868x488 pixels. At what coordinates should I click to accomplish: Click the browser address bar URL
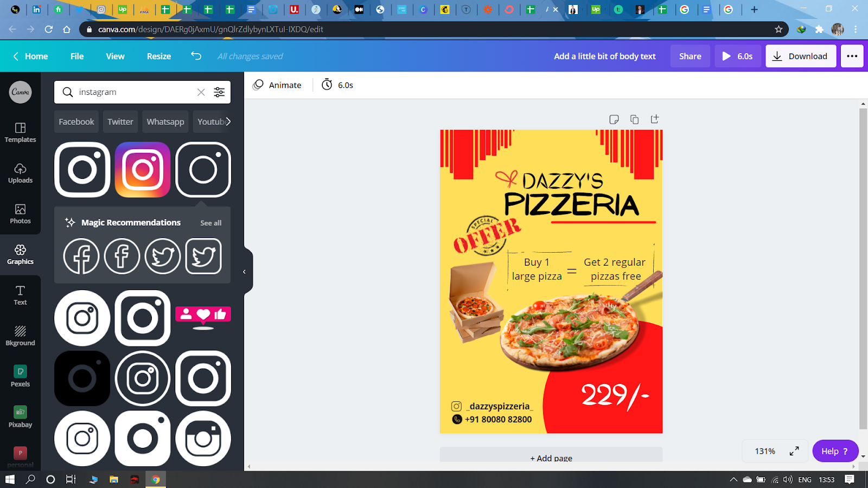[x=210, y=29]
